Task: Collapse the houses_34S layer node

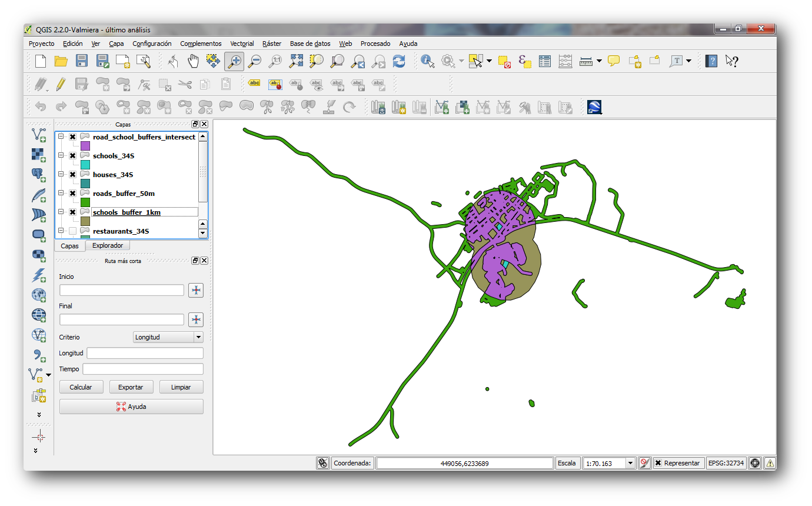Action: point(61,175)
